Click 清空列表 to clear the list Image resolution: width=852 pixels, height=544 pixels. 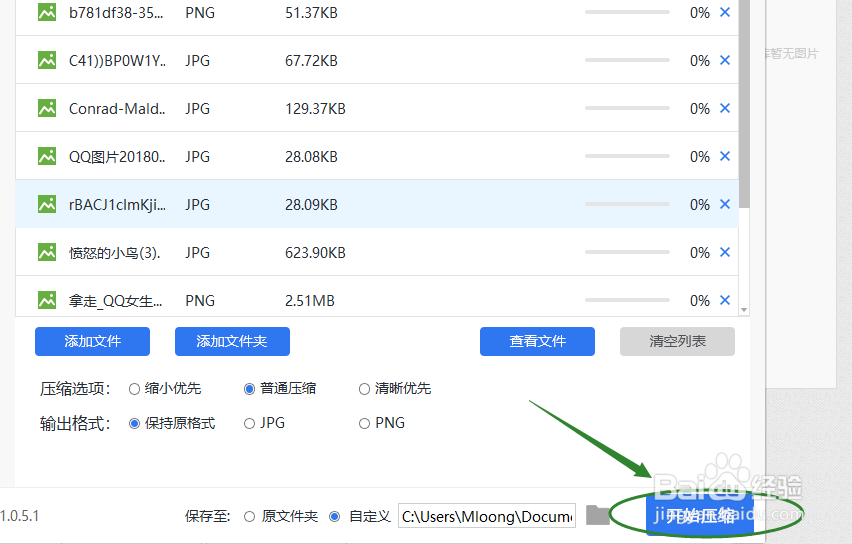point(678,341)
